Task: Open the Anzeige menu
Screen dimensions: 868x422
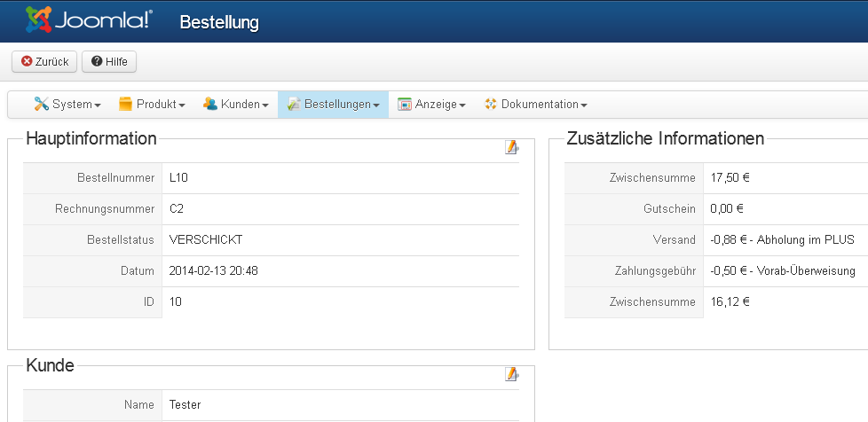Action: pos(431,105)
